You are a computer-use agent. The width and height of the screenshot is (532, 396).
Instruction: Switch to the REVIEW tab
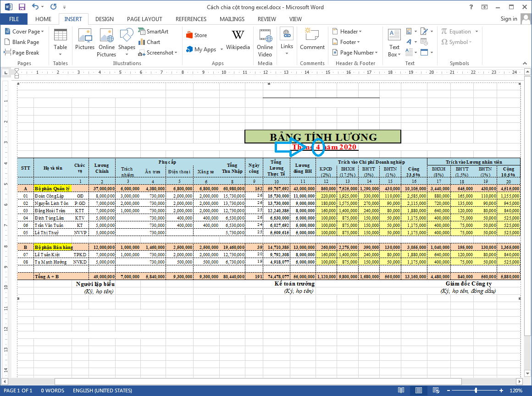click(x=267, y=19)
